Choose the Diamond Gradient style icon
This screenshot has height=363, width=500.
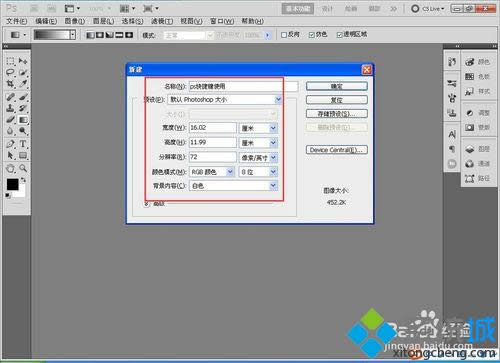[129, 35]
